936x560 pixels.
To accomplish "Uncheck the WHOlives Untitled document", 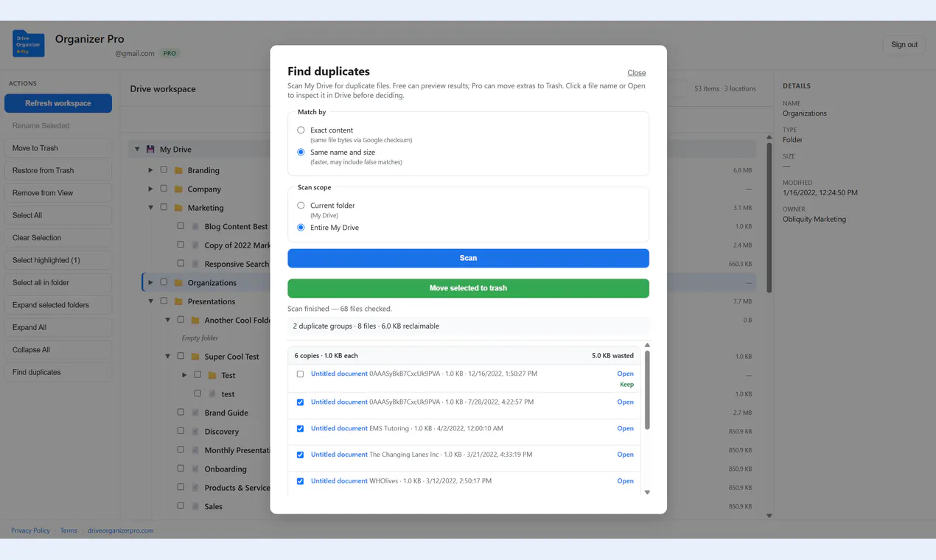I will (300, 481).
